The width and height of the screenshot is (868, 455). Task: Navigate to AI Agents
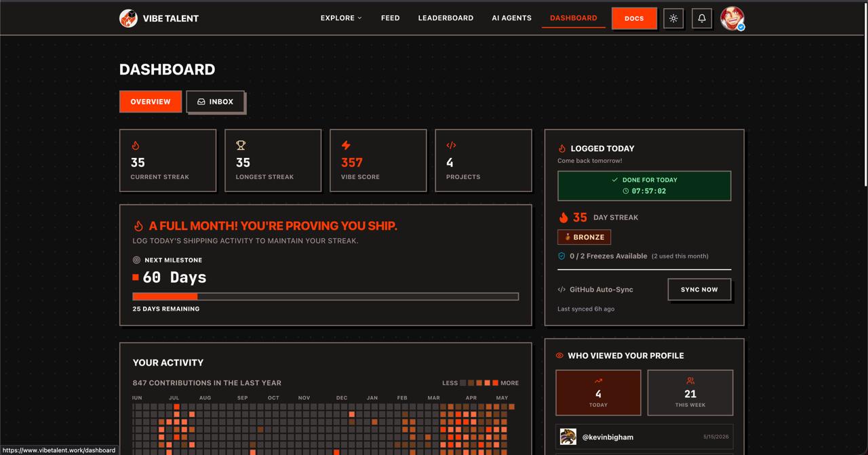511,18
